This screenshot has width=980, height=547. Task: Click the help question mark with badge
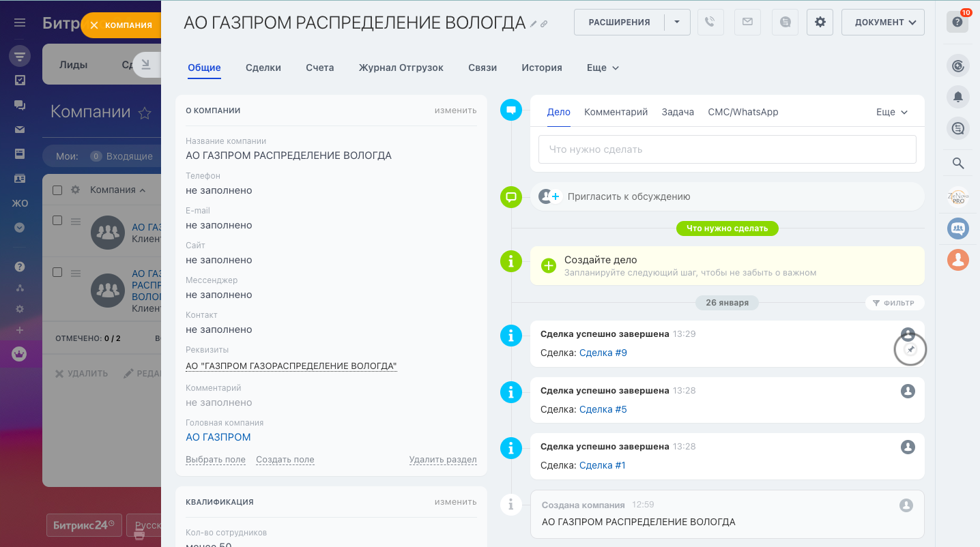[x=957, y=22]
